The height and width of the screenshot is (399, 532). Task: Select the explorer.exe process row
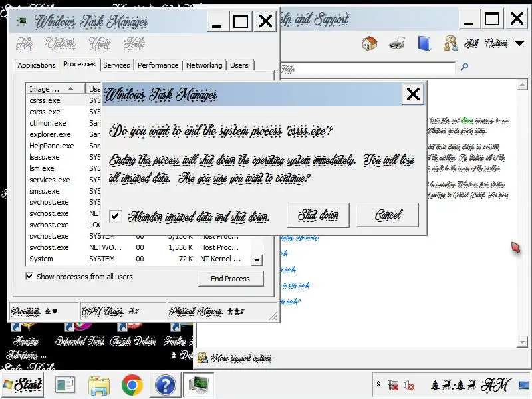[x=63, y=134]
